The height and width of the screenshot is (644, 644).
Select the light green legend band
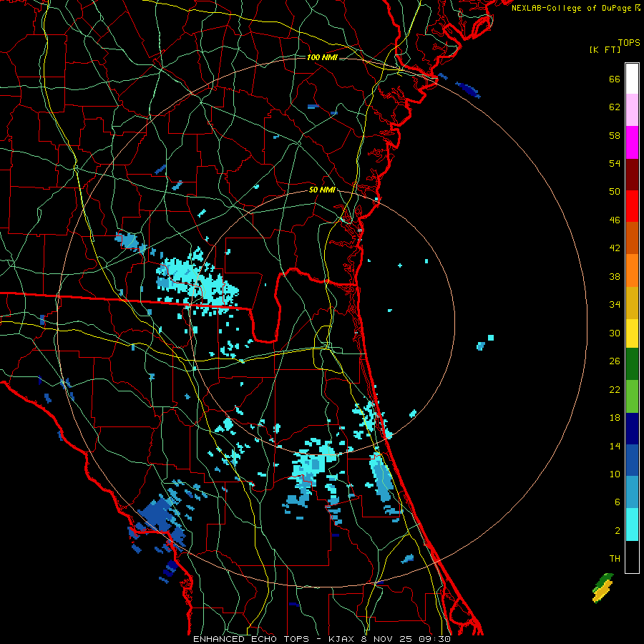[x=632, y=396]
